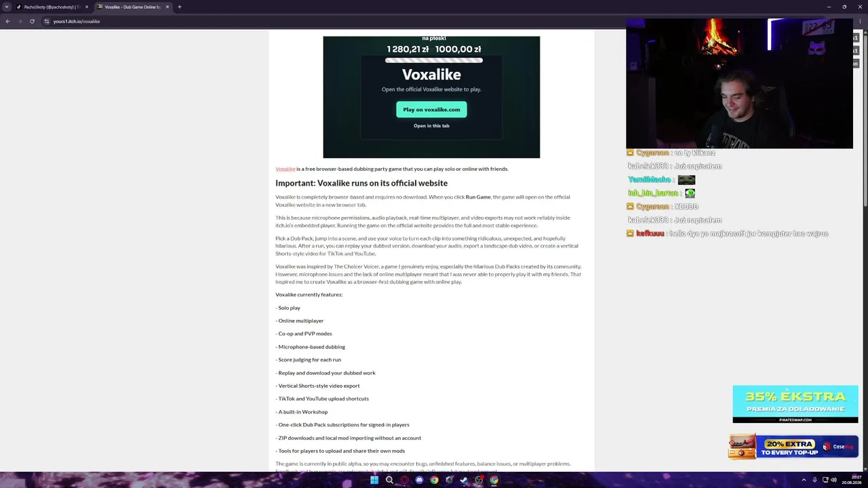Close the Voxalike browser tab
The height and width of the screenshot is (488, 868).
(x=167, y=7)
